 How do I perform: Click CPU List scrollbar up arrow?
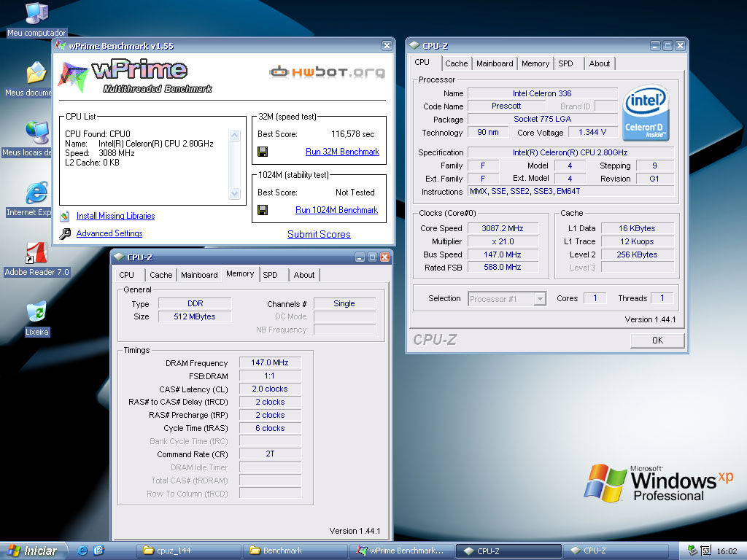pyautogui.click(x=234, y=135)
